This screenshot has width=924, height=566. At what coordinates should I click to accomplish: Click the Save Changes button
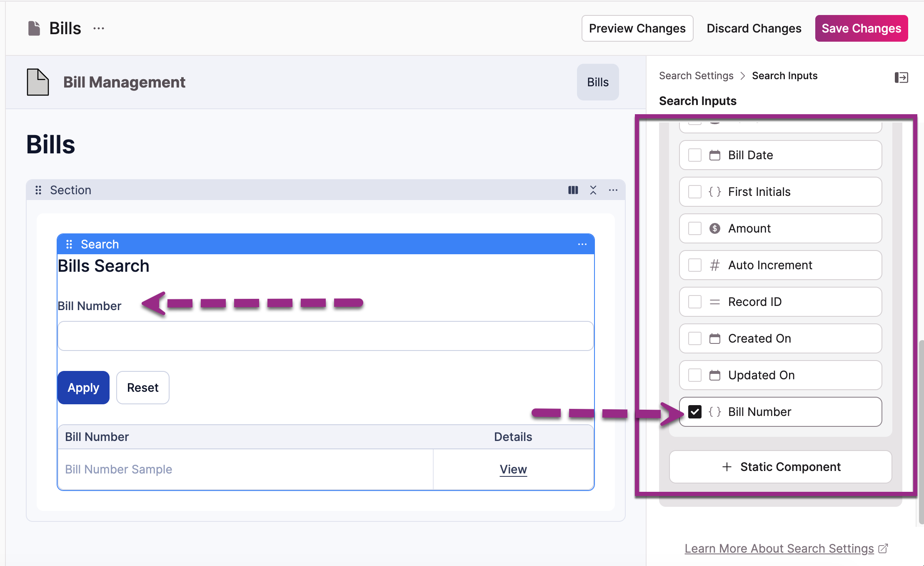point(861,28)
